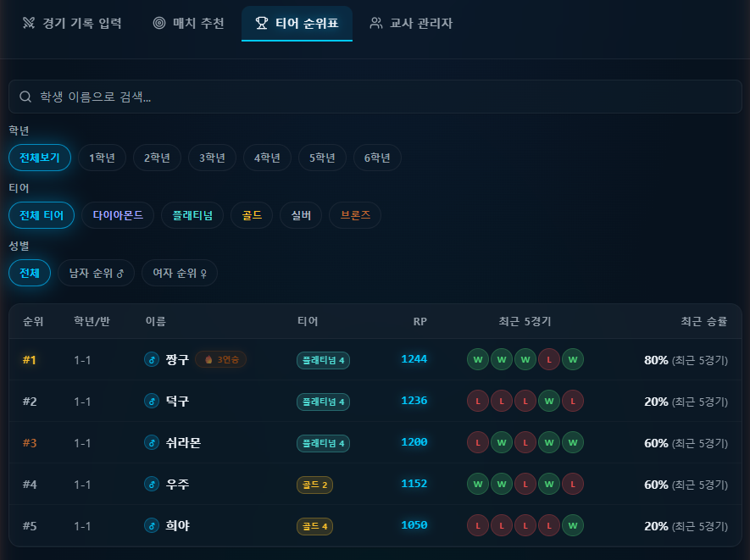Viewport: 750px width, 560px height.
Task: Click the 이름 column header
Action: 156,321
